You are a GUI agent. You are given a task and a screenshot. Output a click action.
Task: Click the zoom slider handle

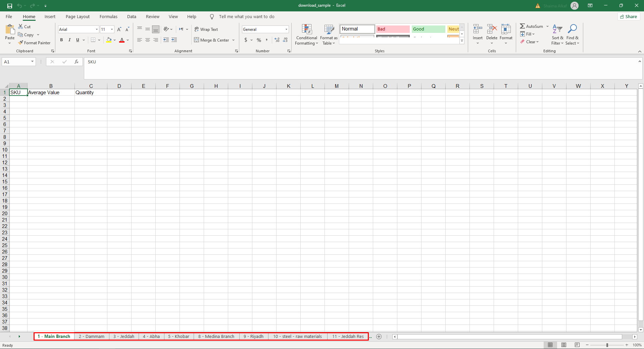coord(607,345)
